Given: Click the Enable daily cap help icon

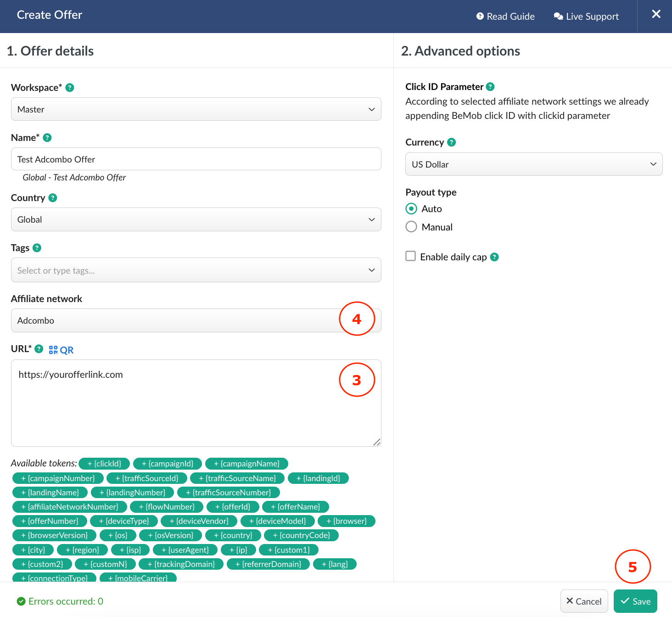Looking at the screenshot, I should point(494,257).
